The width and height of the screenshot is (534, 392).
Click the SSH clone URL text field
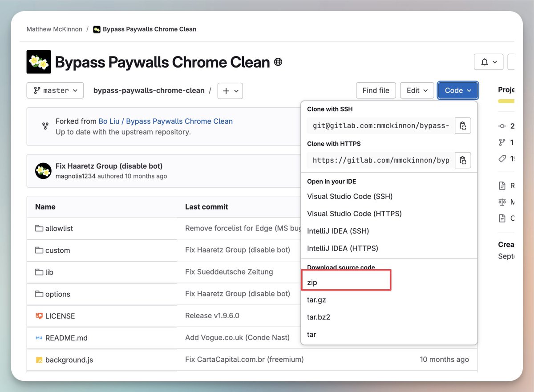pyautogui.click(x=381, y=125)
